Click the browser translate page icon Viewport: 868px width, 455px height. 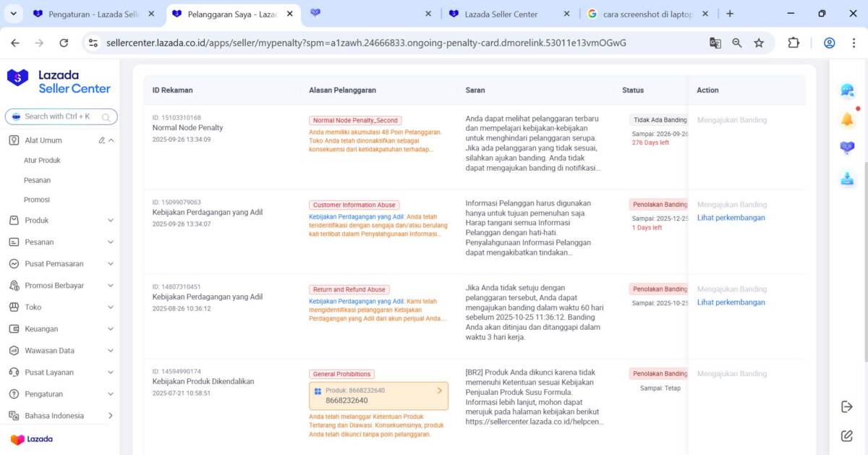715,43
